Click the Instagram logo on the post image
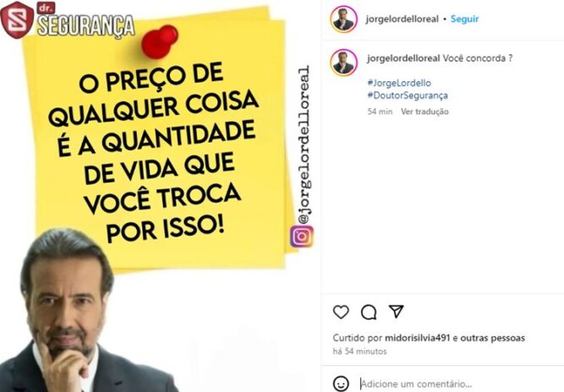The image size is (564, 392). 301,236
